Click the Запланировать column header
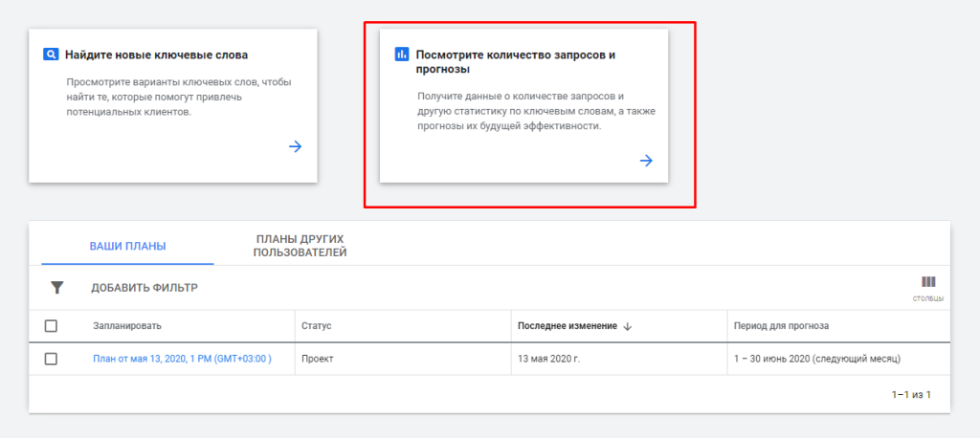Viewport: 980px width, 438px height. click(127, 327)
